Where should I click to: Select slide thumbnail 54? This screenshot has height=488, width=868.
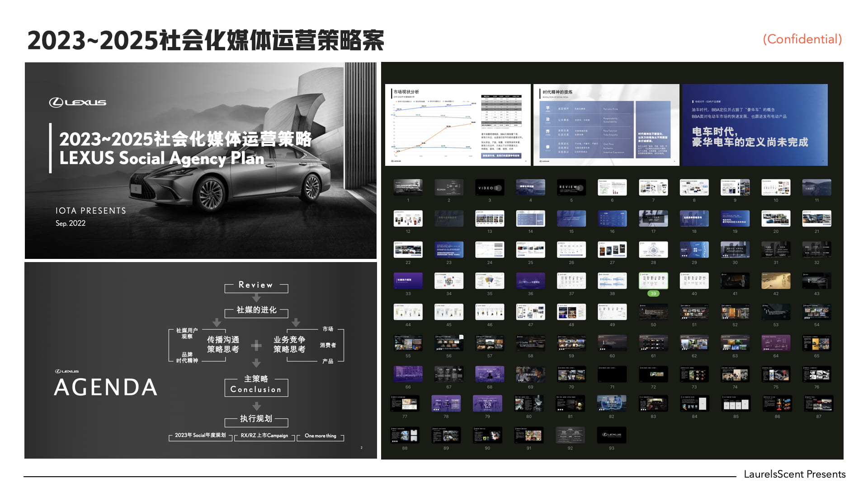[817, 312]
